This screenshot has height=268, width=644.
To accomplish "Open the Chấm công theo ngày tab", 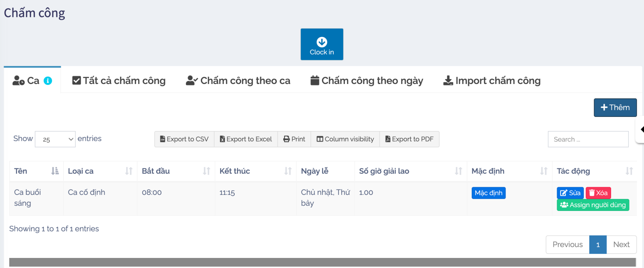I will click(x=367, y=81).
